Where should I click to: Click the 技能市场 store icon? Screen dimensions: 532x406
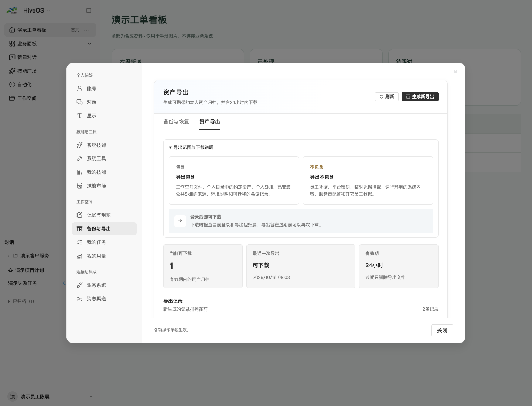tap(79, 186)
